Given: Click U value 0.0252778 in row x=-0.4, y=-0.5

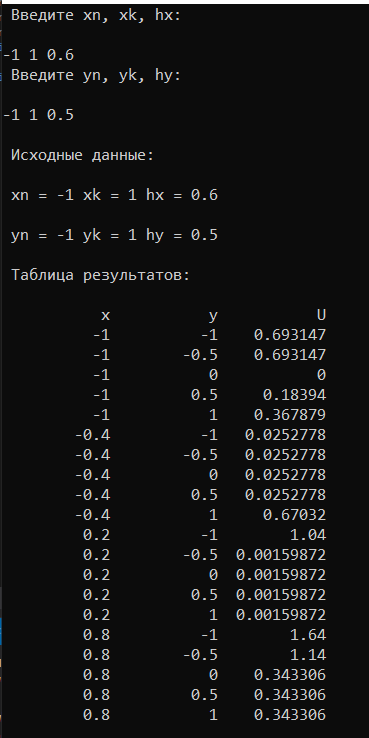Looking at the screenshot, I should coord(285,455).
